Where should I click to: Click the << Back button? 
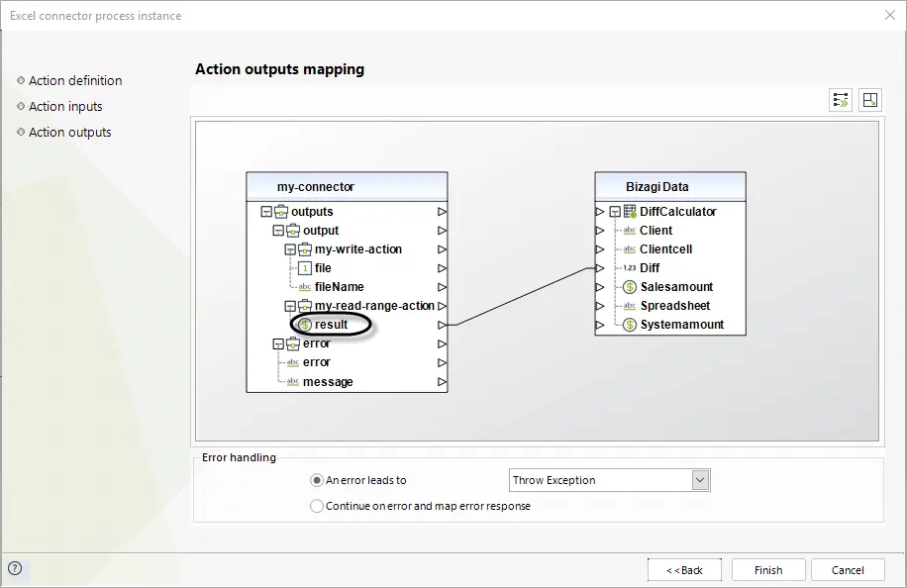(684, 570)
